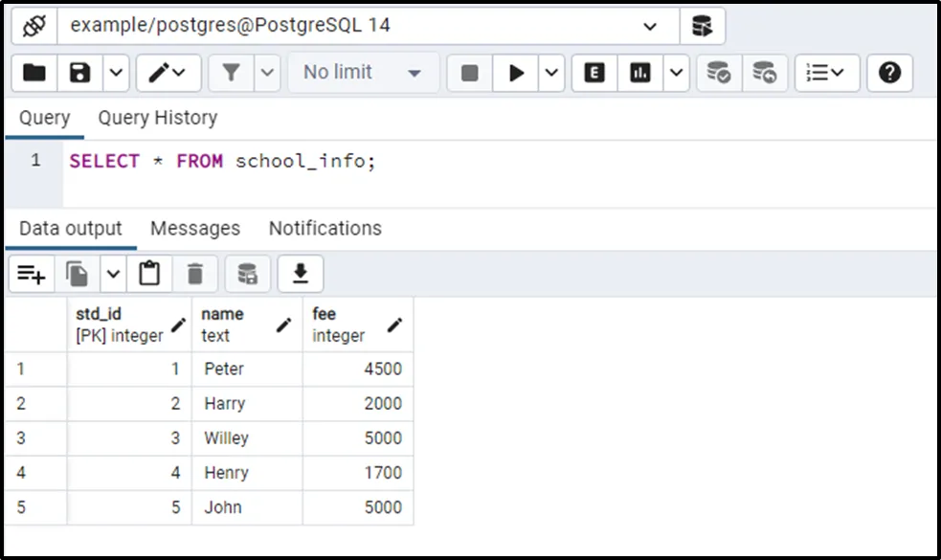Click the Explain Analyze chart icon
Viewport: 941px width, 560px height.
coord(640,73)
